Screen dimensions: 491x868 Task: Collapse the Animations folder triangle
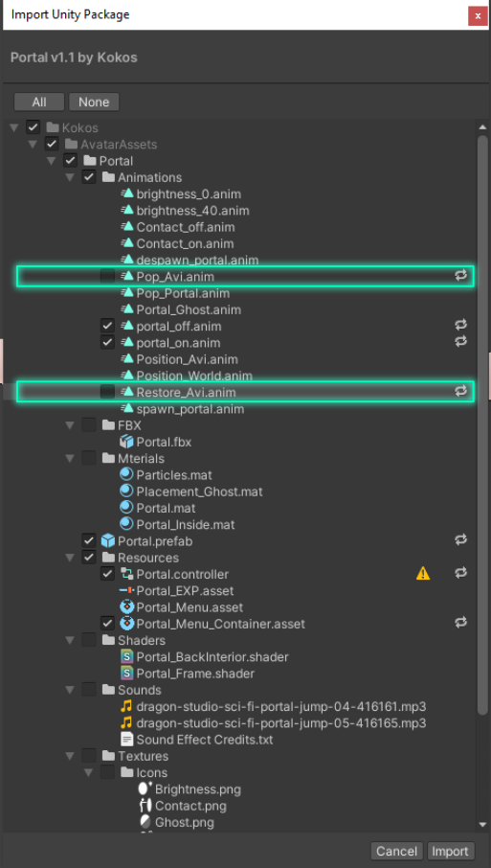coord(70,177)
